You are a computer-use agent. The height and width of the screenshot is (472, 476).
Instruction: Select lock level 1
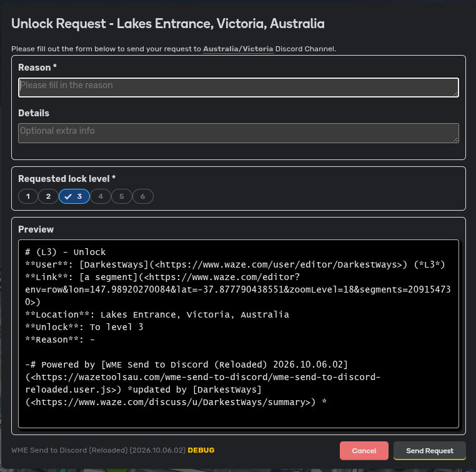28,196
